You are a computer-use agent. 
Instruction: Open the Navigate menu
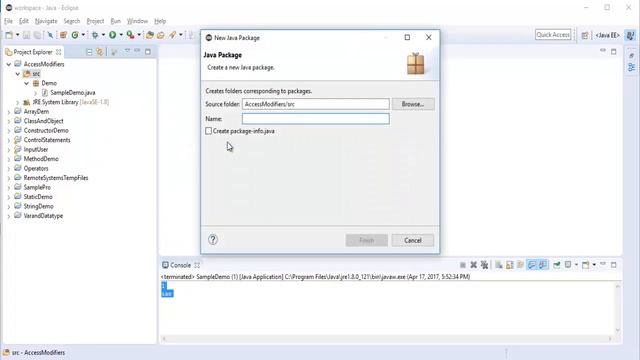(46, 21)
